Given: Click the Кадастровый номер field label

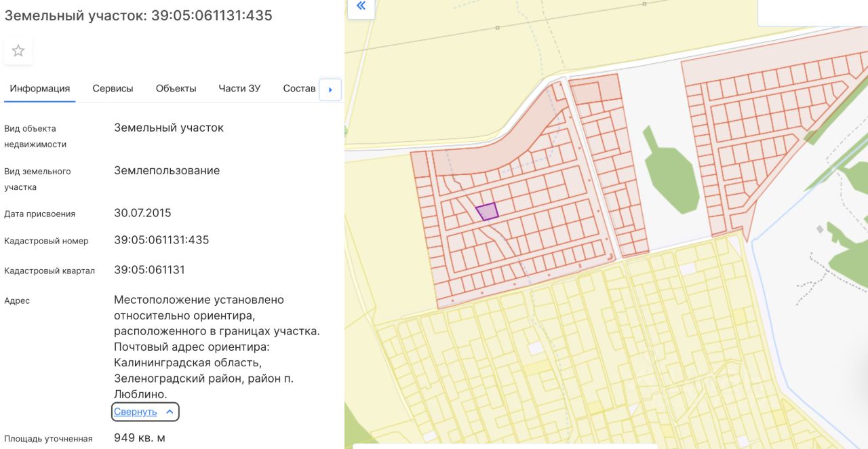Looking at the screenshot, I should tap(46, 241).
